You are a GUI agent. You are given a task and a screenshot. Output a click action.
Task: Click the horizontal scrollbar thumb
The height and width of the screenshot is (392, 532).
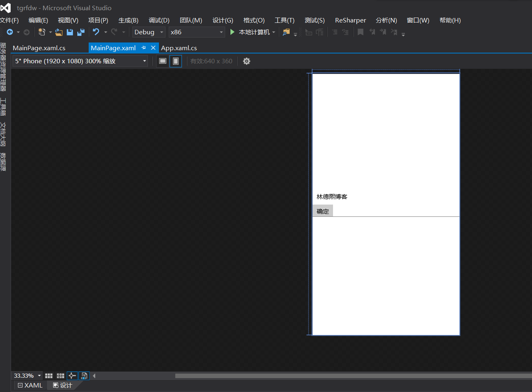pyautogui.click(x=353, y=376)
